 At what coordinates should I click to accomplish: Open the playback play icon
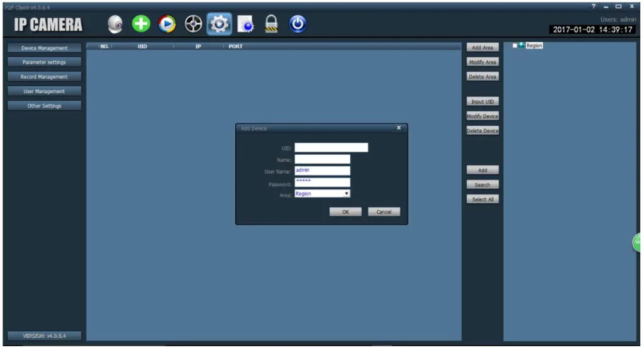click(167, 24)
